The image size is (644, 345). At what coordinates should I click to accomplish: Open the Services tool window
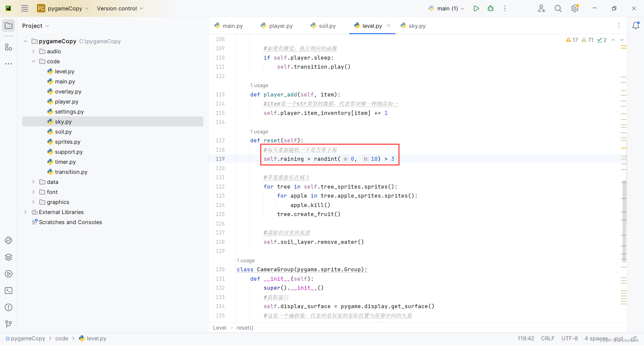[9, 274]
